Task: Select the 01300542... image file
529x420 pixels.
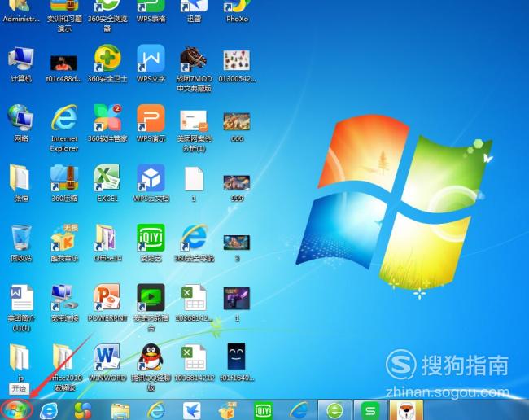Action: tap(237, 66)
